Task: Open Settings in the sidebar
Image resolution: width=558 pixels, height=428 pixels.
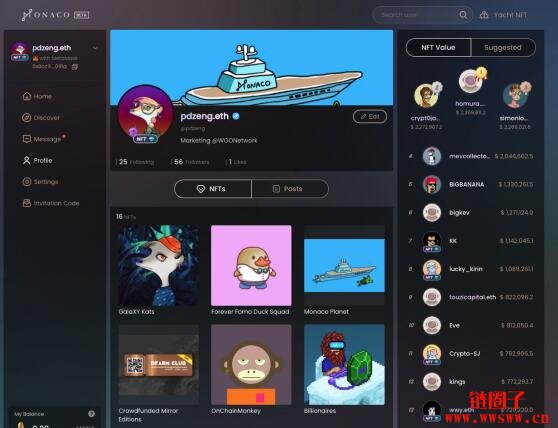Action: [x=40, y=182]
